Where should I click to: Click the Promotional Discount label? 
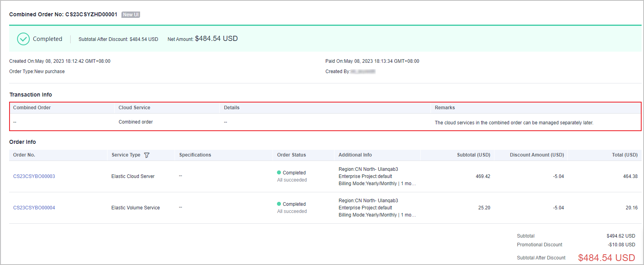click(x=540, y=245)
